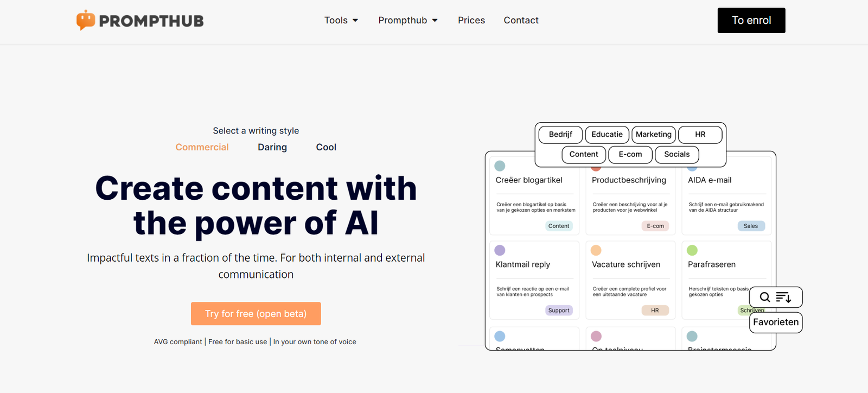The width and height of the screenshot is (868, 393).
Task: Click the purple dot on Klantmail reply card
Action: click(x=500, y=250)
